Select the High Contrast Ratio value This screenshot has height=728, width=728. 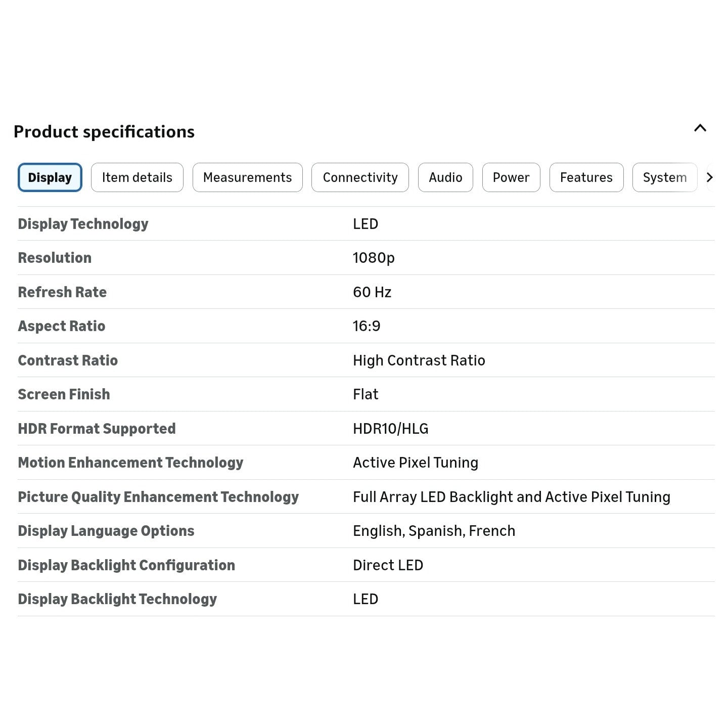click(x=419, y=360)
